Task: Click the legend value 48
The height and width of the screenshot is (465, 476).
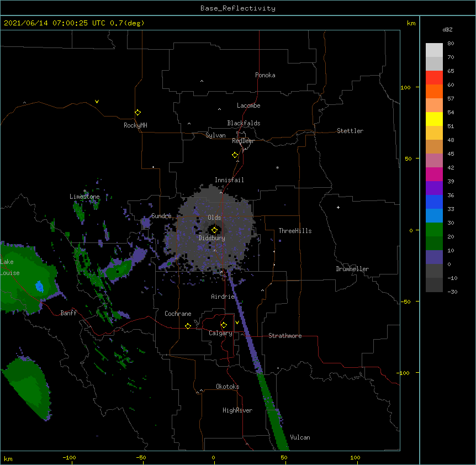Action: click(x=451, y=140)
